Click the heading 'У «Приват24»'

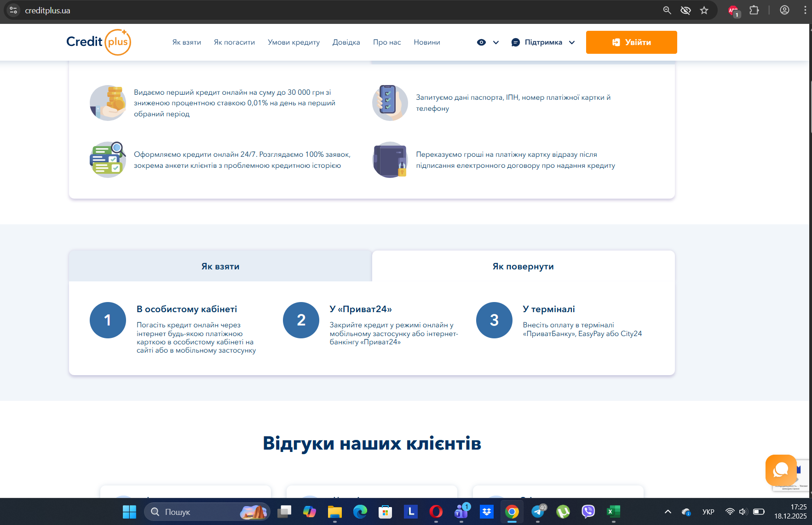click(361, 309)
